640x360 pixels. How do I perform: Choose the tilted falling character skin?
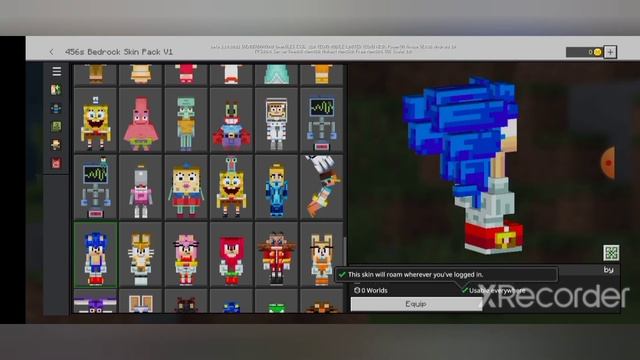point(322,187)
